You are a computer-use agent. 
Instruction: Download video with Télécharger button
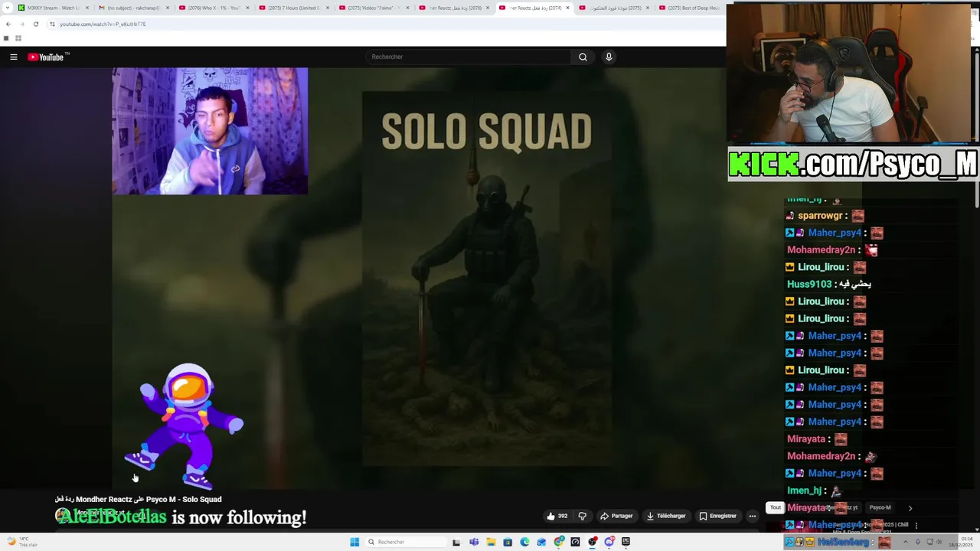click(665, 516)
